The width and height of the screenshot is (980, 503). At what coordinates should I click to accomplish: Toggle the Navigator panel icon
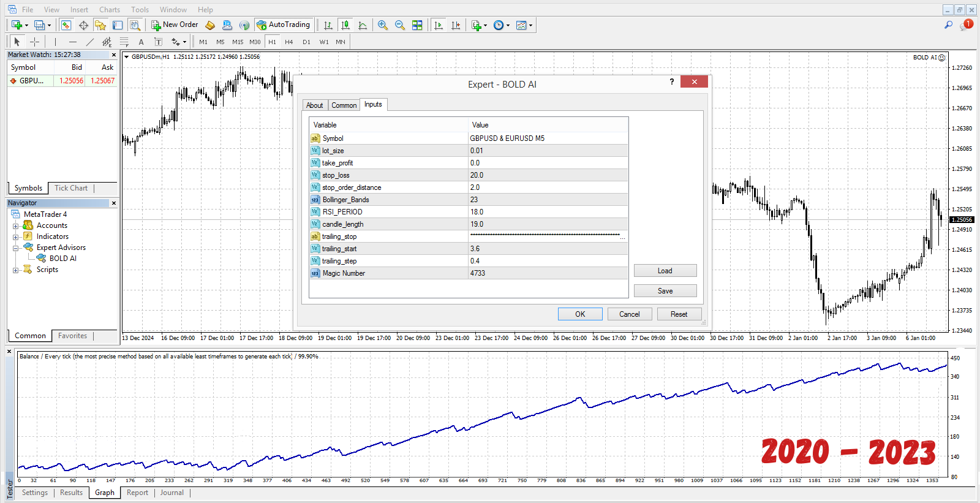[100, 25]
